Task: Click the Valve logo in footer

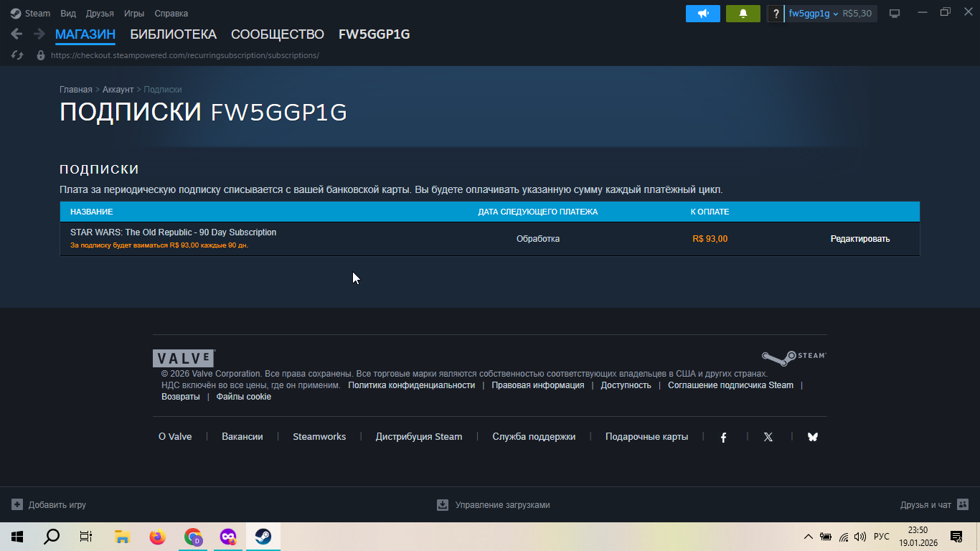Action: click(184, 358)
